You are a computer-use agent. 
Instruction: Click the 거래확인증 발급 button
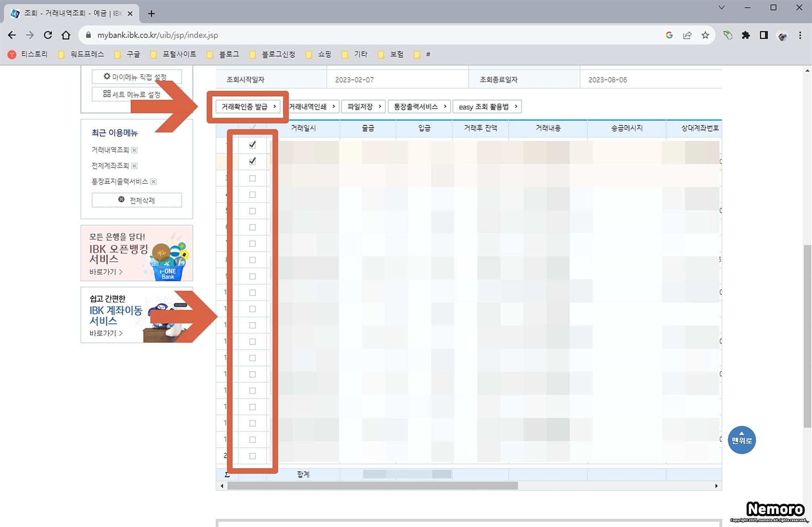point(248,107)
